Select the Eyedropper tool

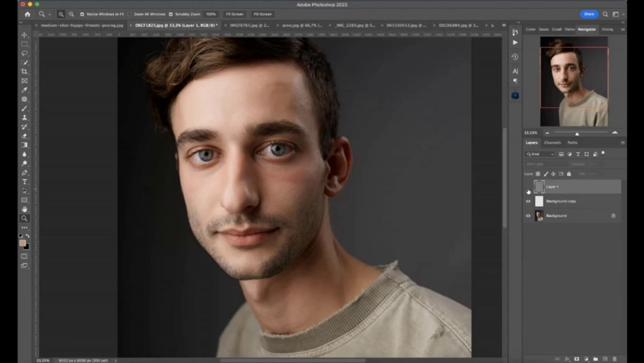(x=24, y=90)
